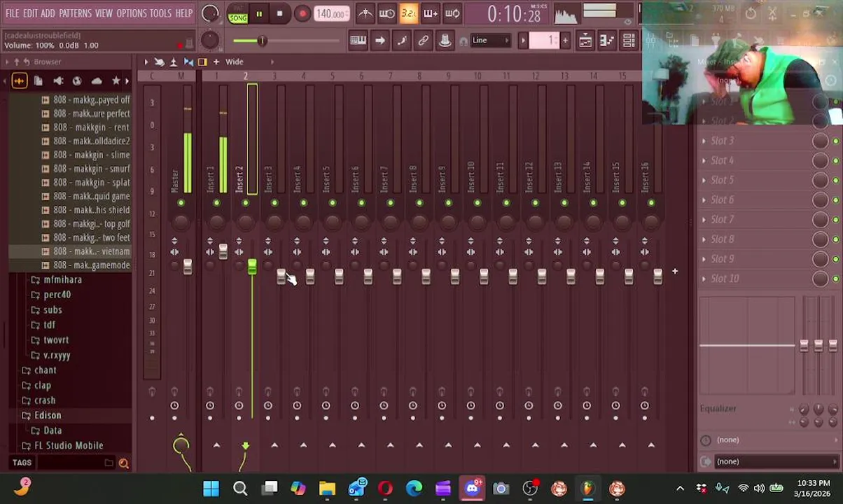Open the playlist view icon
Viewport: 843px width, 504px height.
tap(585, 41)
